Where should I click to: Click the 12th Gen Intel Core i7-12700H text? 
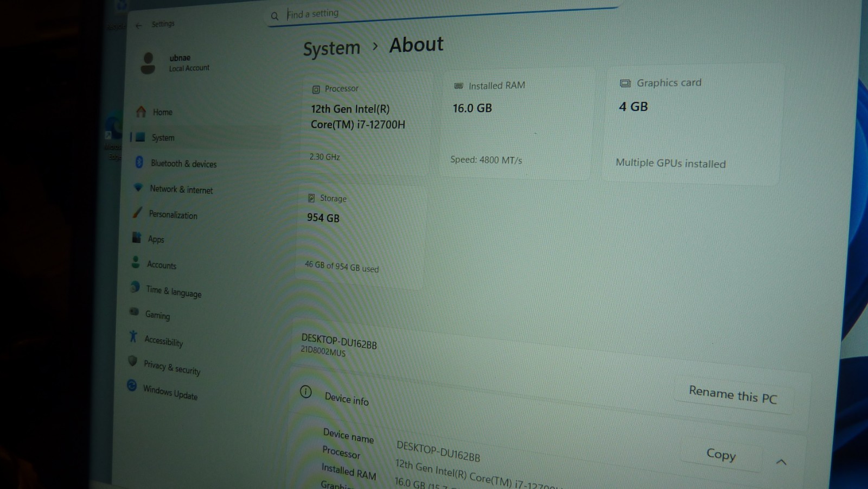[358, 117]
